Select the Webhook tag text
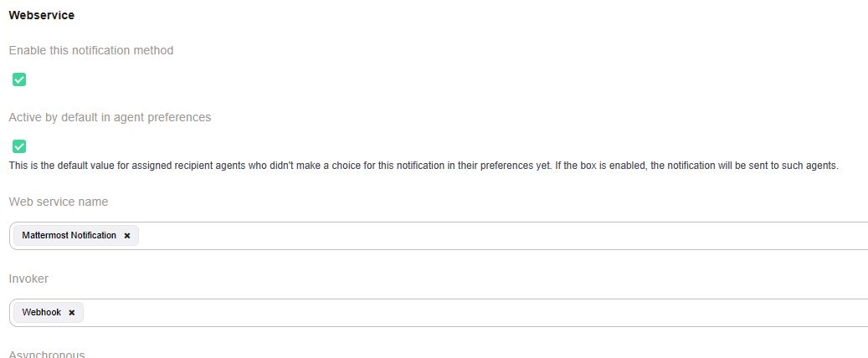 point(42,313)
